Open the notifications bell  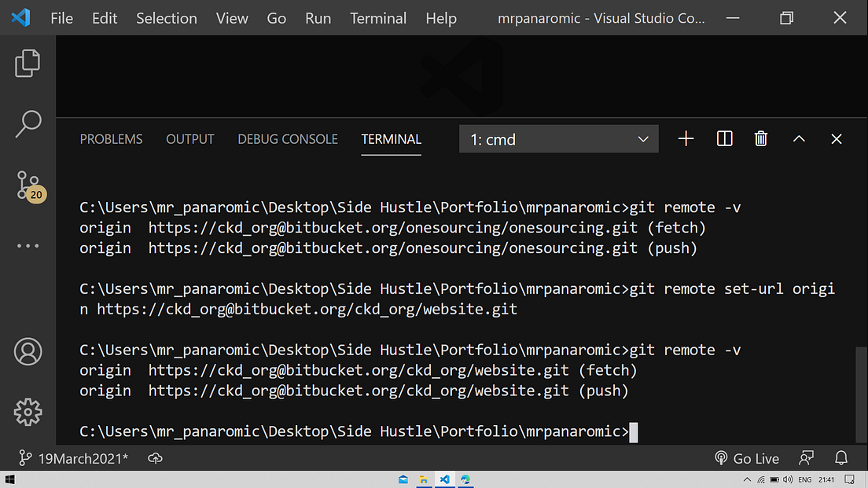point(840,458)
